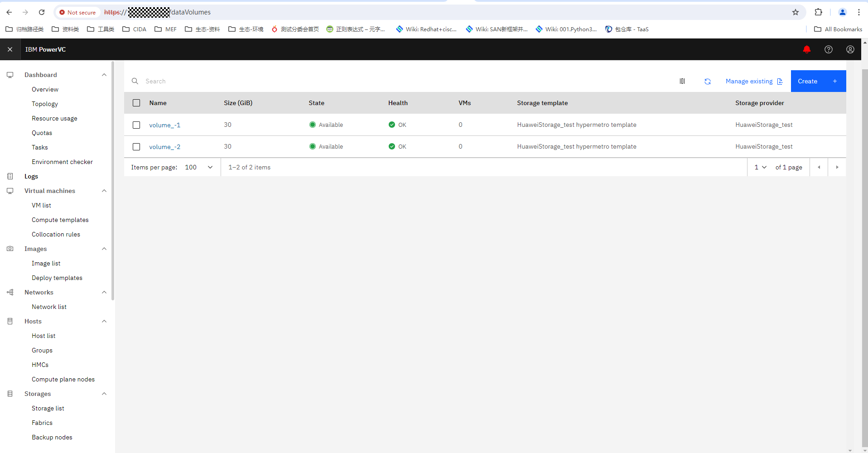Click the Not secure warning badge

pyautogui.click(x=77, y=12)
